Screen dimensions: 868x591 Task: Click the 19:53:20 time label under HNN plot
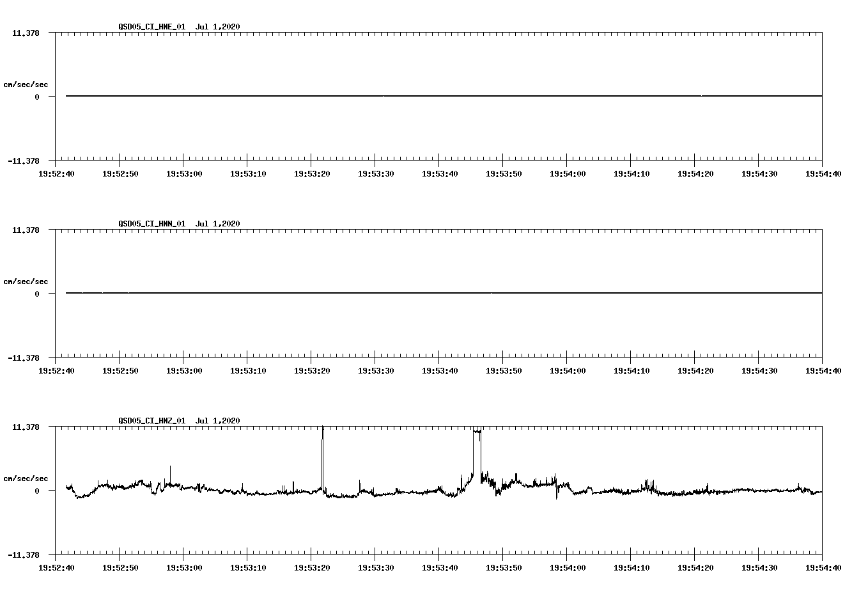pos(312,370)
